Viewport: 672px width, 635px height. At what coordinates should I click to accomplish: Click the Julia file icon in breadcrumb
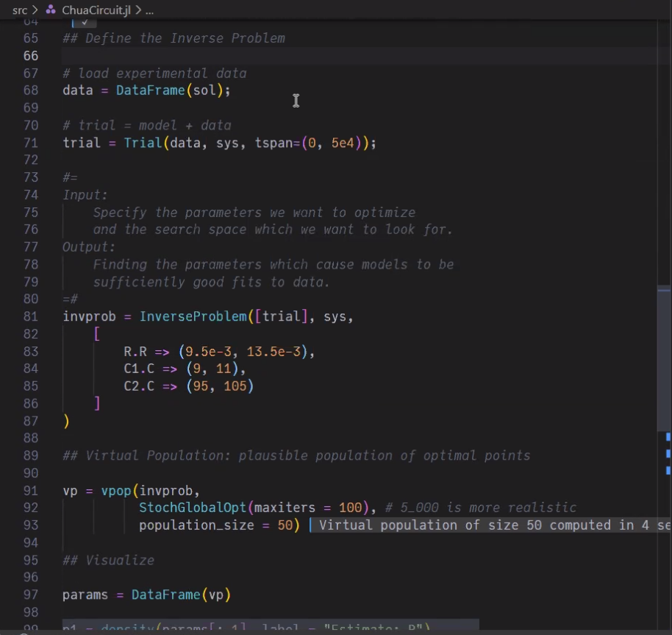click(x=51, y=10)
